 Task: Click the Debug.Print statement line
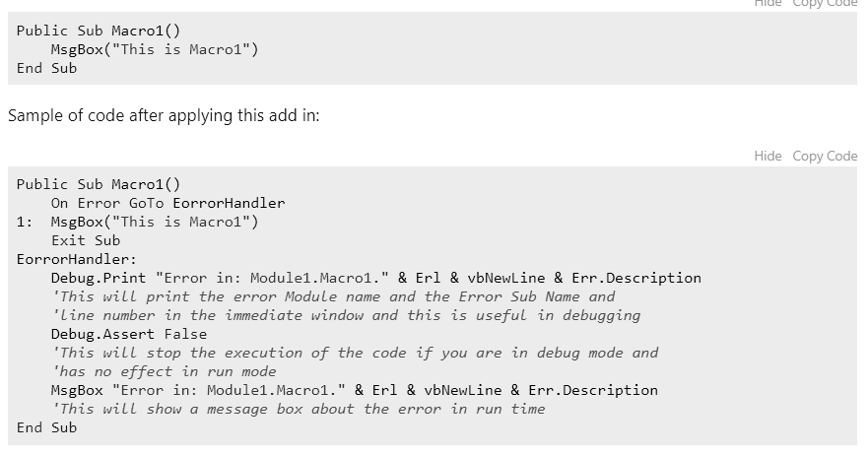pyautogui.click(x=376, y=278)
